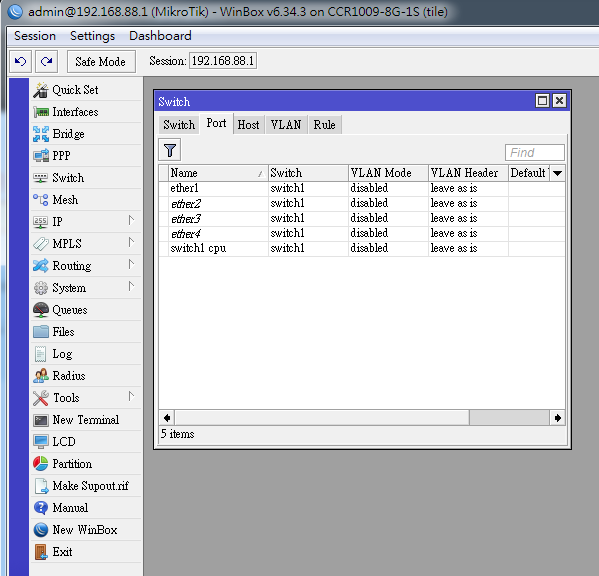Open the Settings menu
This screenshot has height=576, width=599.
92,36
